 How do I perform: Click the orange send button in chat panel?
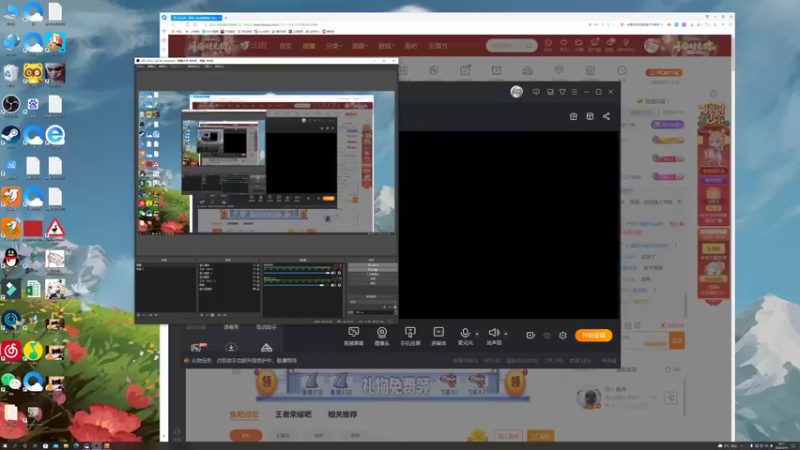click(677, 340)
